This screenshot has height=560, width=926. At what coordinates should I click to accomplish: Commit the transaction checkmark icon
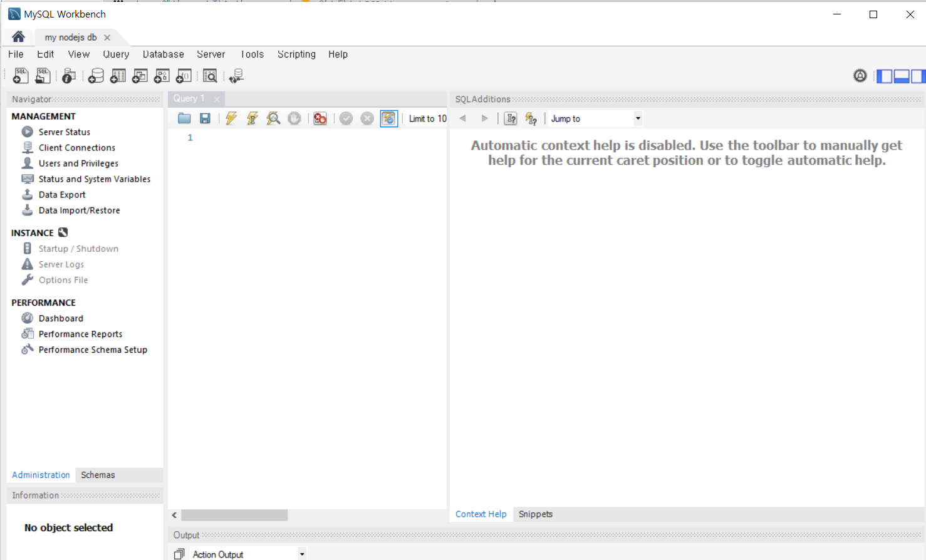tap(346, 118)
